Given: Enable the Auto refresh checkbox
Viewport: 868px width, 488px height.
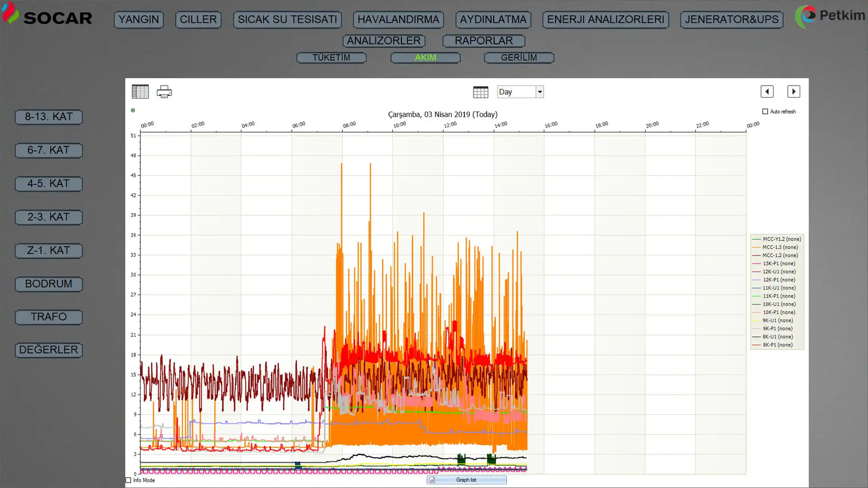Looking at the screenshot, I should click(765, 112).
